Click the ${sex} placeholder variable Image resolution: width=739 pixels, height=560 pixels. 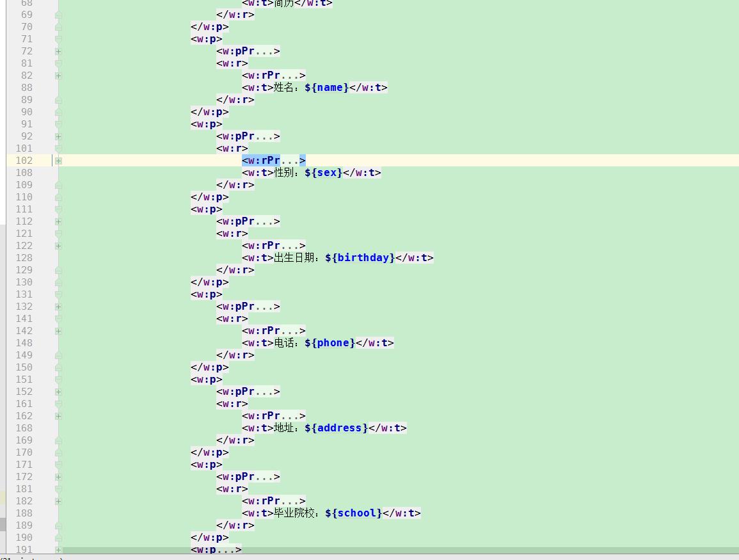(324, 173)
